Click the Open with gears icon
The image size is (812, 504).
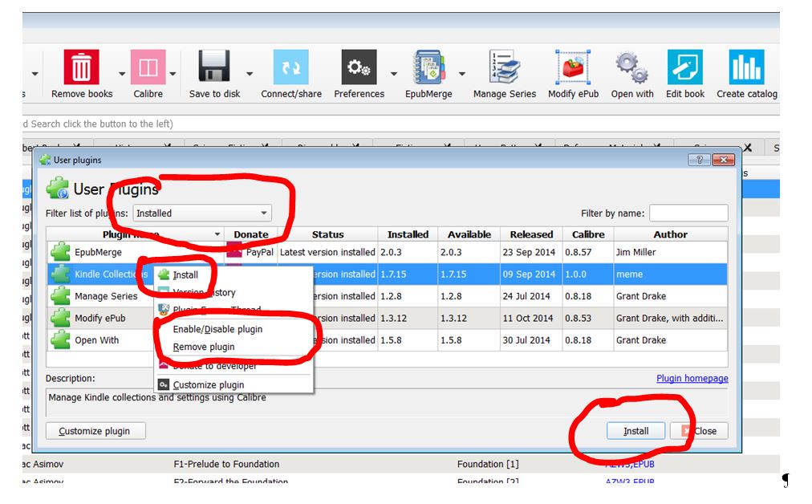(631, 67)
